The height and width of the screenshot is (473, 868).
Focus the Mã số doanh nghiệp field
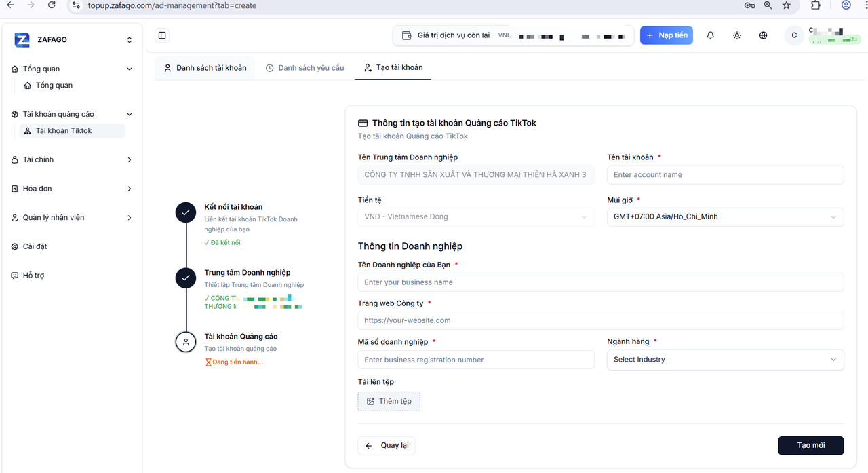[x=476, y=360]
